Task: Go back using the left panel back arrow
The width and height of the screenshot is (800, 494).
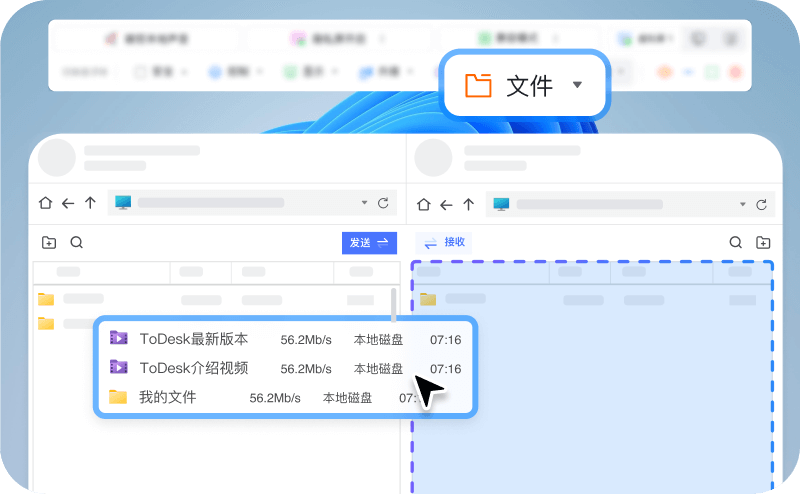Action: [68, 203]
